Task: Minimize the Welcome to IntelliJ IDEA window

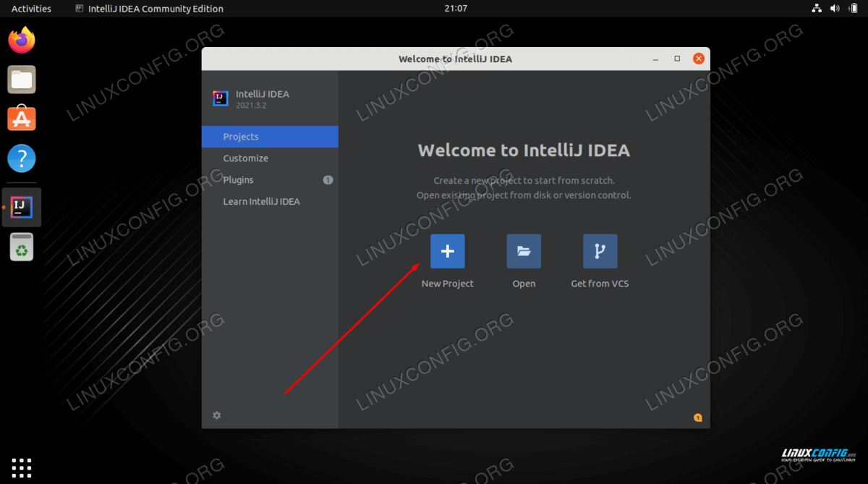Action: [657, 59]
